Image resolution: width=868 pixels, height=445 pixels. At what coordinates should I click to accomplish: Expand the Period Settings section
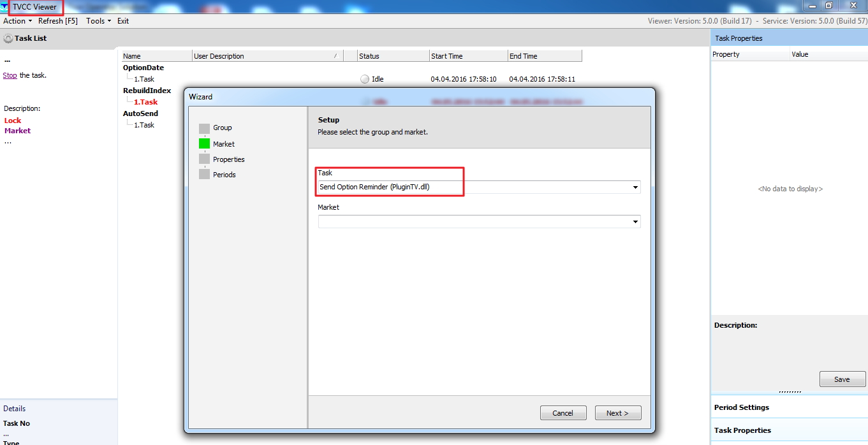point(741,407)
